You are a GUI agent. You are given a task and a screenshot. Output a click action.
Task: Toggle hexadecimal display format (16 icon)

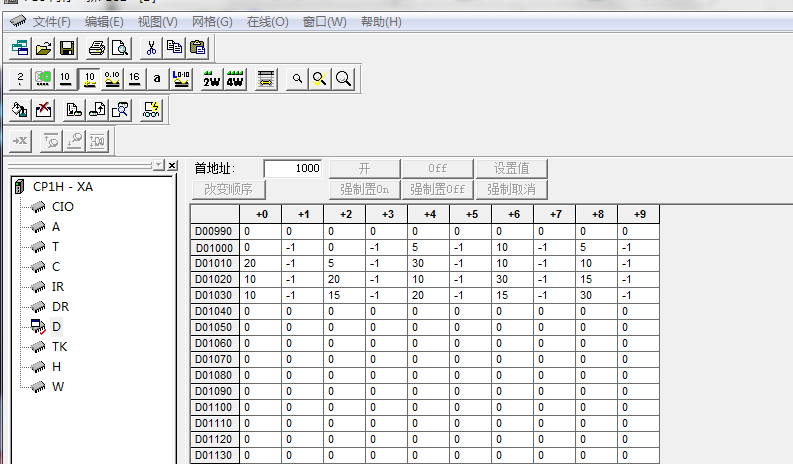click(134, 79)
